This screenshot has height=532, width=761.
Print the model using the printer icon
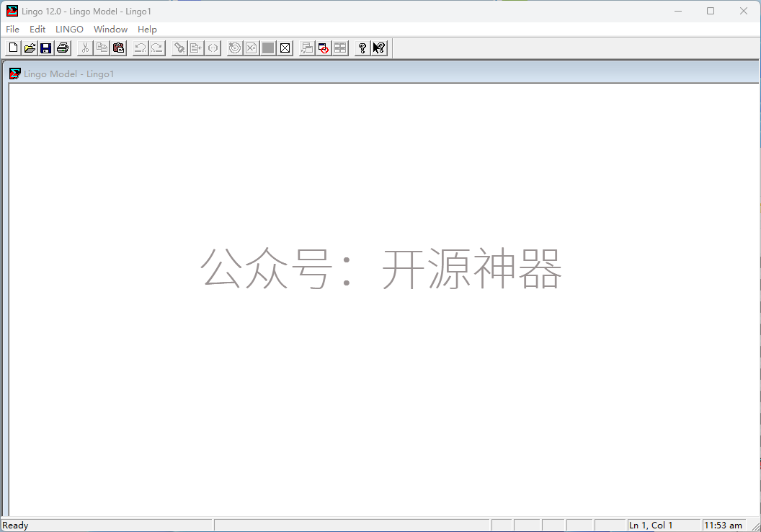coord(63,48)
